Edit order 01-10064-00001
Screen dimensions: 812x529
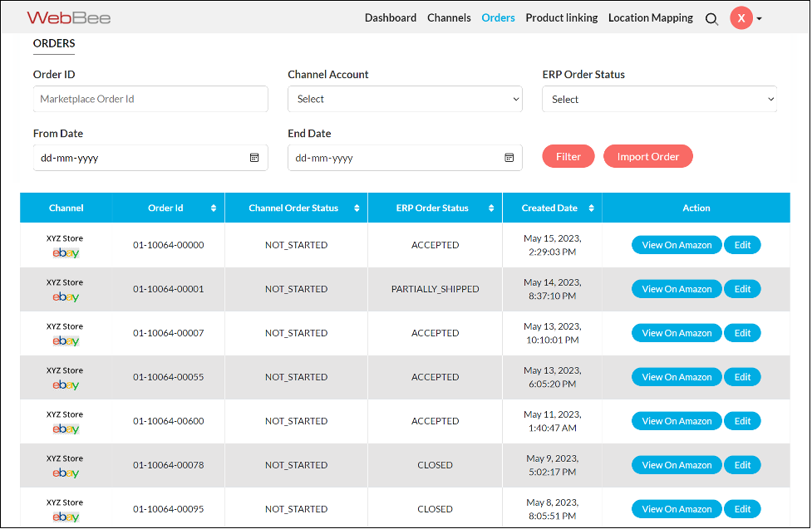(742, 289)
